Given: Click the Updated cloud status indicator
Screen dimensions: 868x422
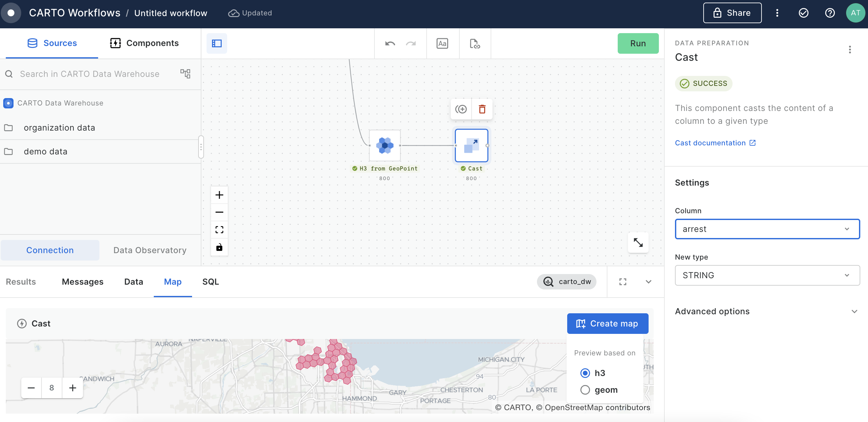Looking at the screenshot, I should coord(250,13).
